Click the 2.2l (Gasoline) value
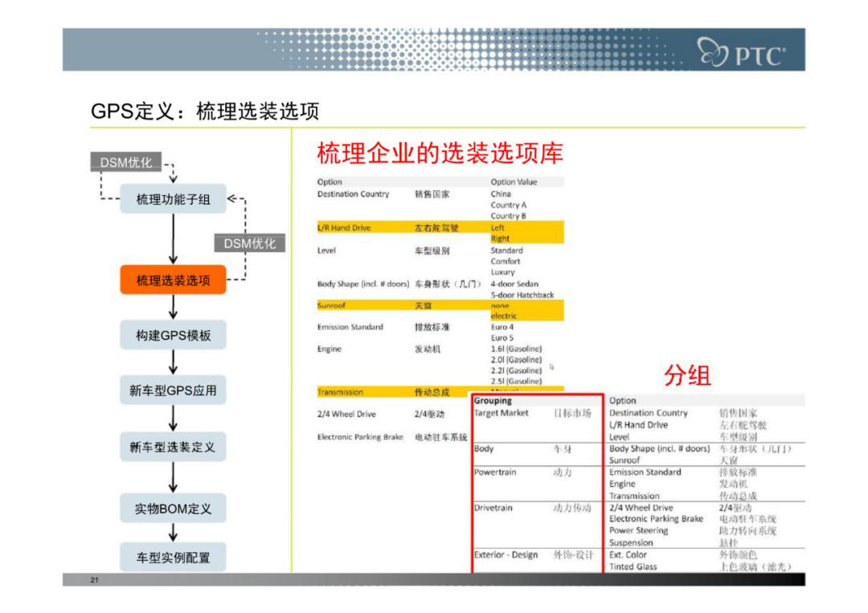Screen dimensions: 868x613 (x=516, y=370)
